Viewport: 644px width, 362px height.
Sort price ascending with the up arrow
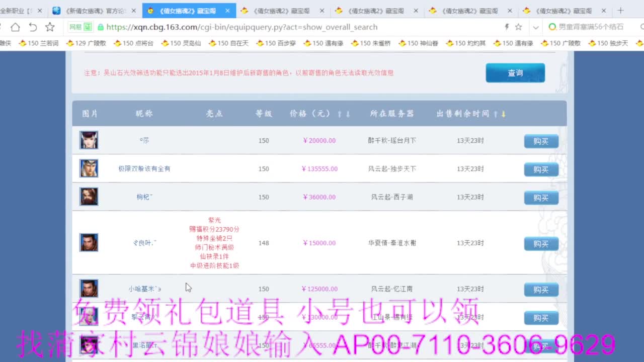[339, 114]
